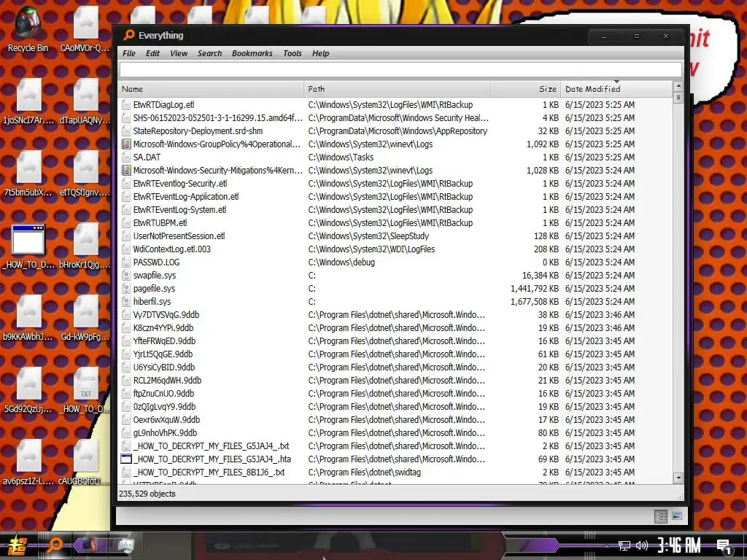Select desktop file av6psz1Z-L...
This screenshot has height=560, width=747.
click(x=28, y=463)
